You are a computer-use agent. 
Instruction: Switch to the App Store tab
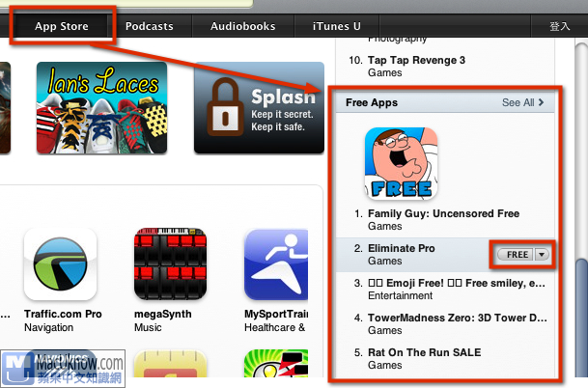click(x=62, y=26)
